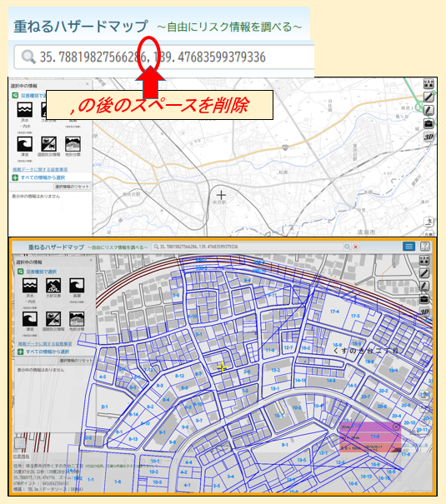Select the flood hazard icon in overview map panel

pyautogui.click(x=25, y=110)
